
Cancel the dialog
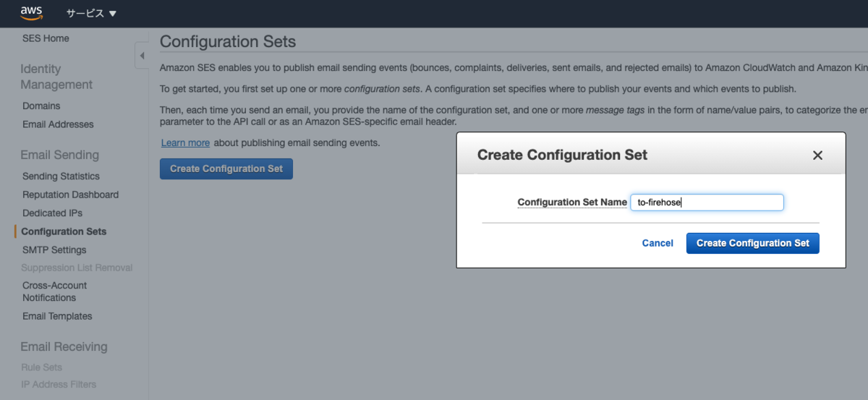[x=658, y=243]
